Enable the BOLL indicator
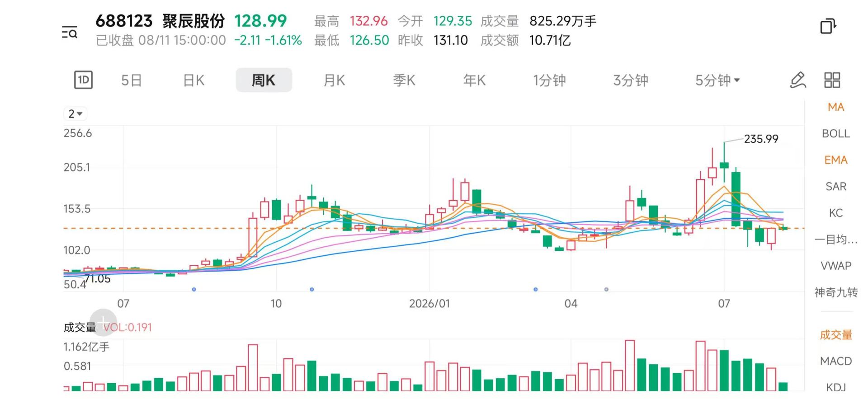 pyautogui.click(x=836, y=134)
